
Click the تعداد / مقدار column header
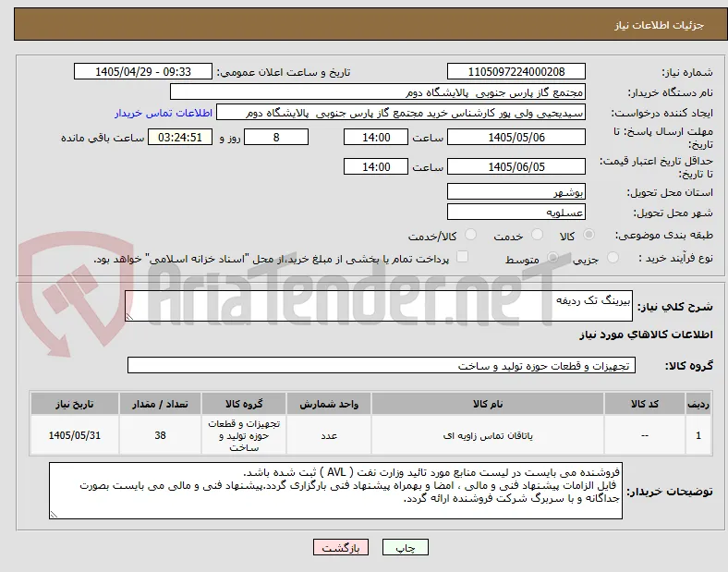click(x=160, y=404)
